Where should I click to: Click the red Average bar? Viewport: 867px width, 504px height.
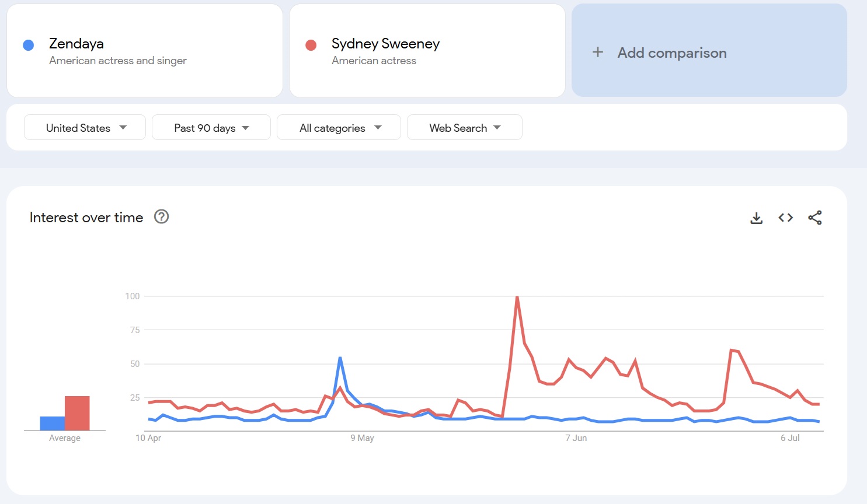point(77,413)
